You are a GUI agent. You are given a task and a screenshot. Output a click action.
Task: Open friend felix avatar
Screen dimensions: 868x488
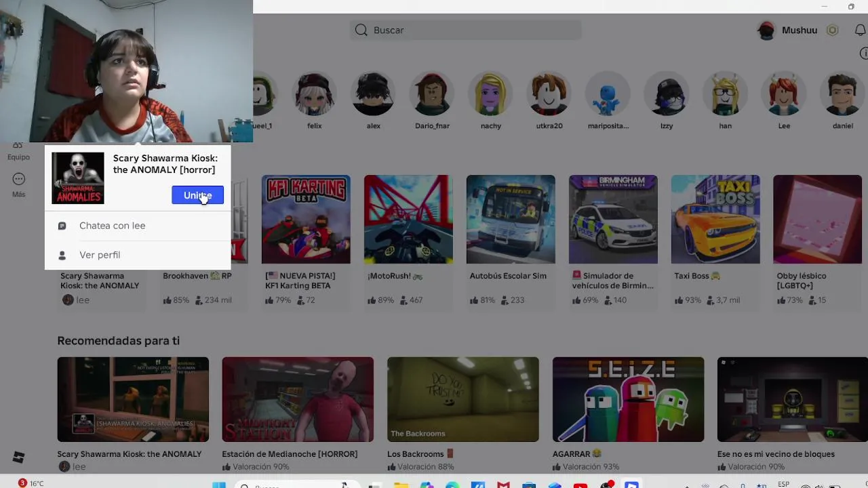[314, 95]
